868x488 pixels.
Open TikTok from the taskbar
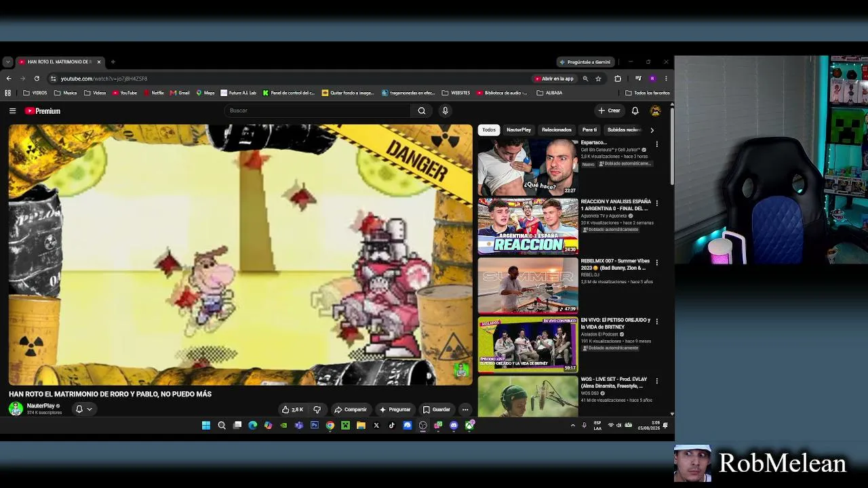point(392,426)
